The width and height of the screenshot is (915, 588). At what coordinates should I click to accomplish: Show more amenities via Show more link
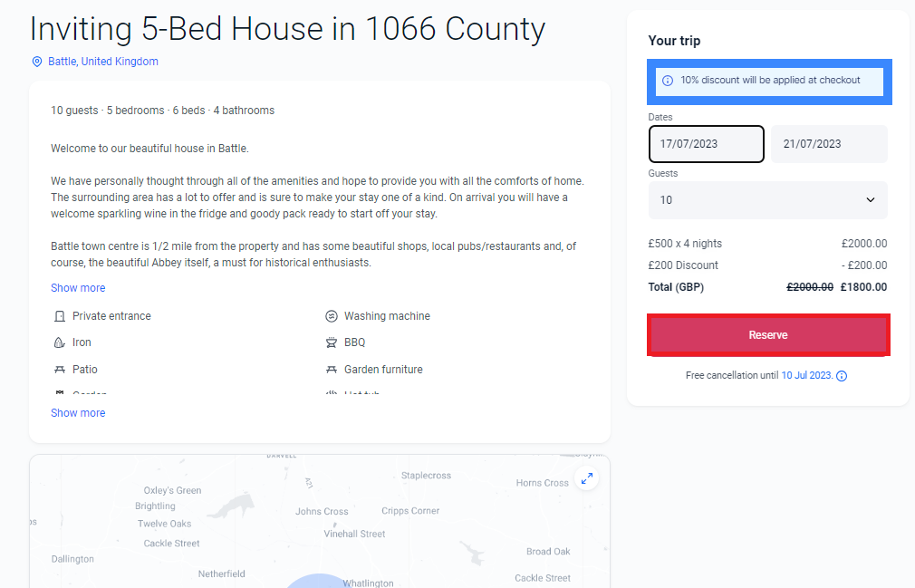78,412
